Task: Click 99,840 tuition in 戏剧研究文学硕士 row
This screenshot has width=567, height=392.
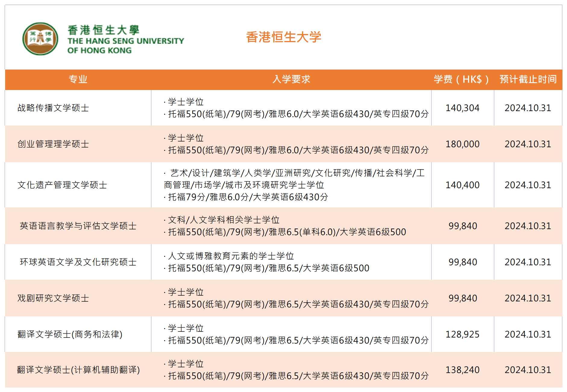Action: (463, 298)
